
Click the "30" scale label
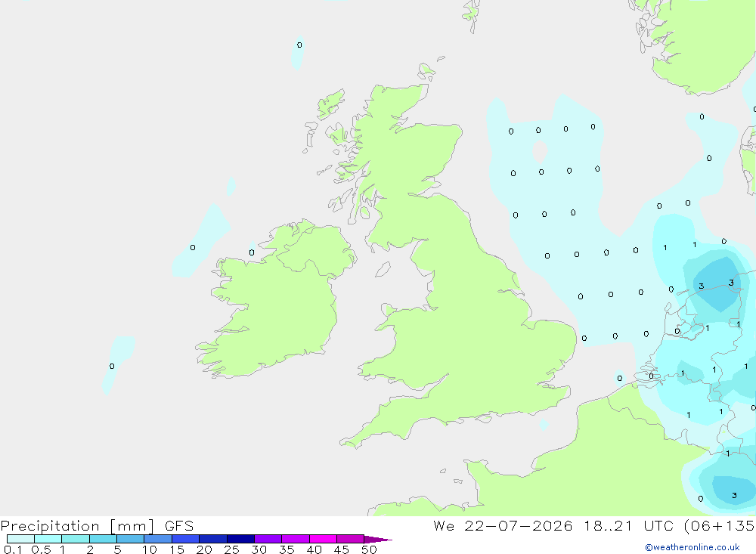tap(259, 549)
